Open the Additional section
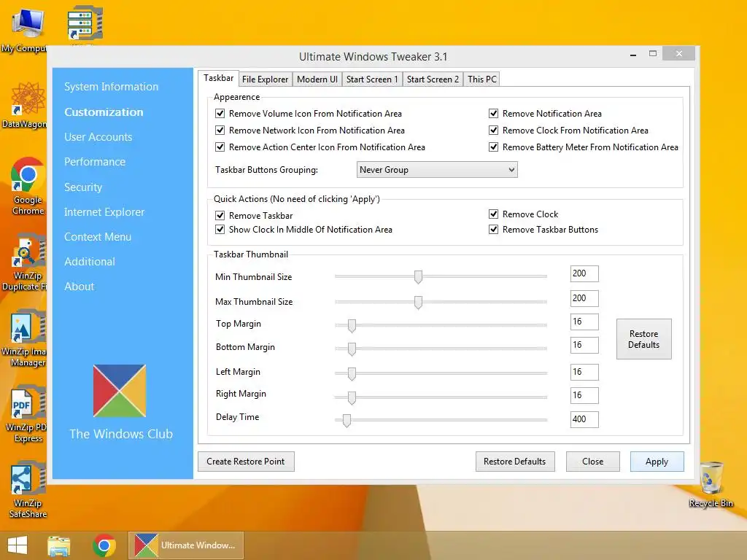The image size is (747, 560). (x=90, y=262)
